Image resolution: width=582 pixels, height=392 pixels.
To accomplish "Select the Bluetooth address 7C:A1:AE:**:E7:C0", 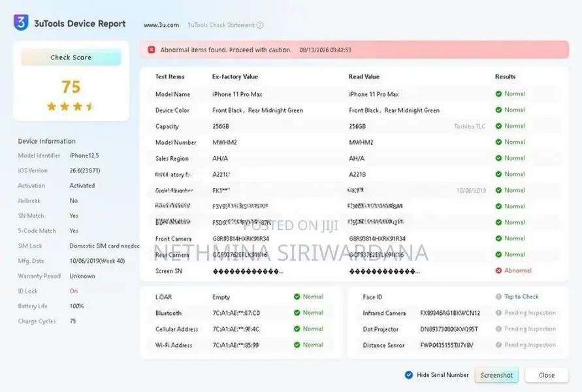I will pyautogui.click(x=236, y=313).
